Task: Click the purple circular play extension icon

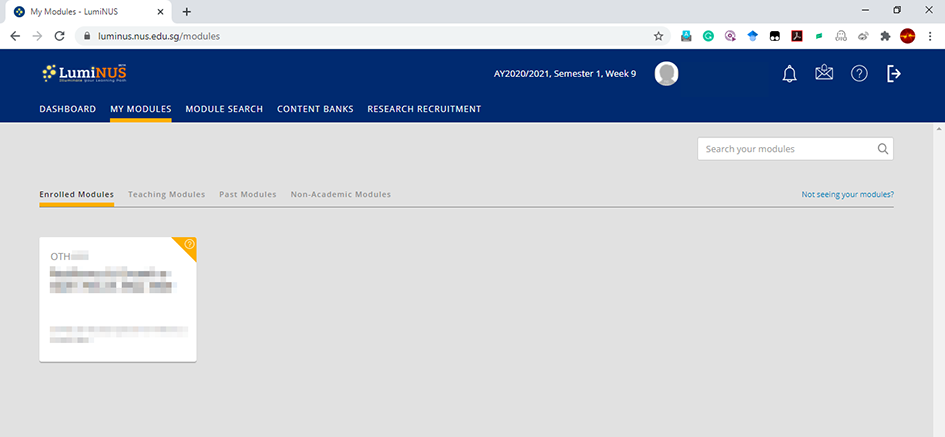Action: (730, 36)
